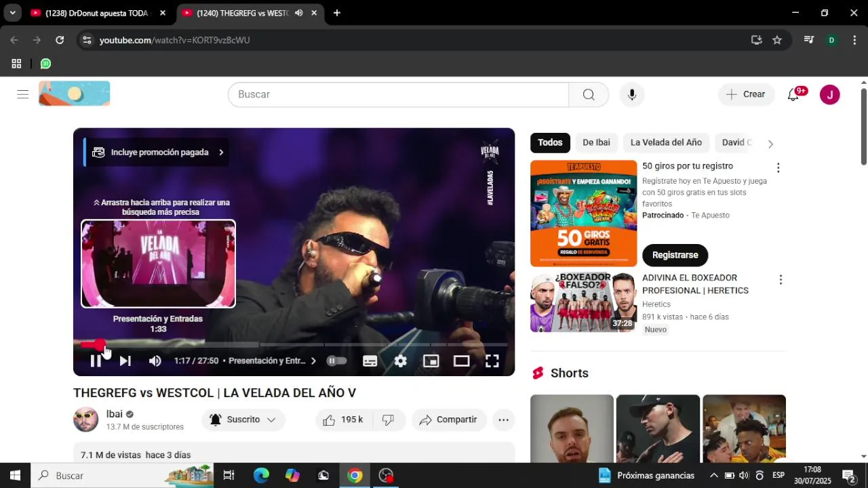Launch Microsoft Edge from the taskbar
The width and height of the screenshot is (868, 488).
(261, 475)
